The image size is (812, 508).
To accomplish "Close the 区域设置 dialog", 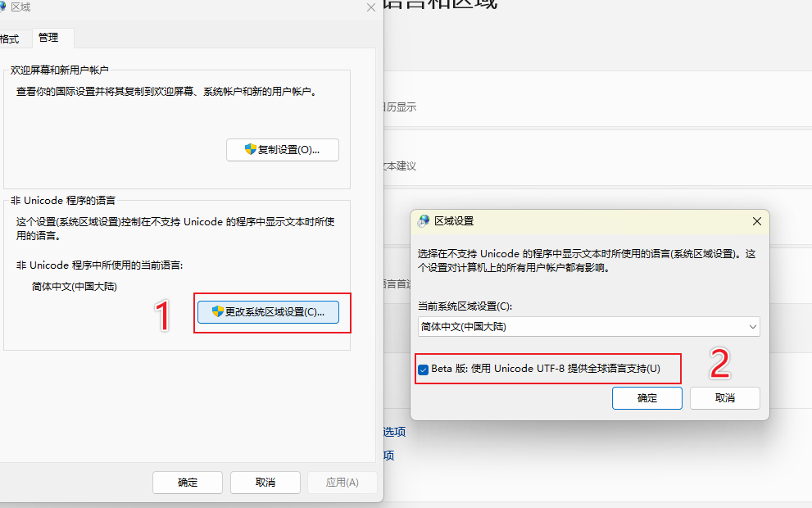I will click(x=756, y=221).
